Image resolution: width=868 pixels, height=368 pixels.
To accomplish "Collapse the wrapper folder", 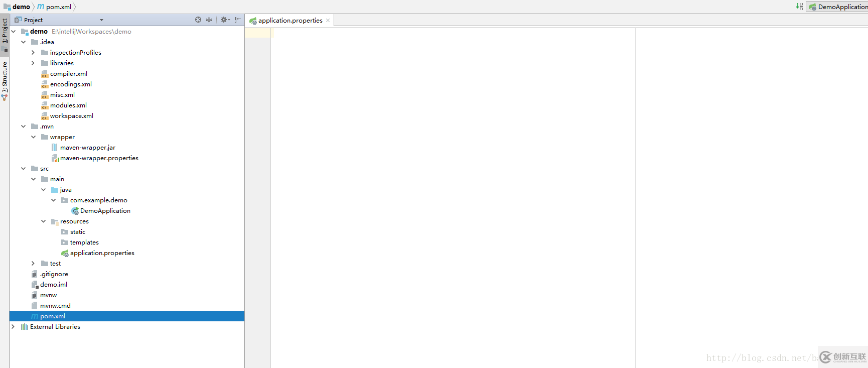I will 34,137.
